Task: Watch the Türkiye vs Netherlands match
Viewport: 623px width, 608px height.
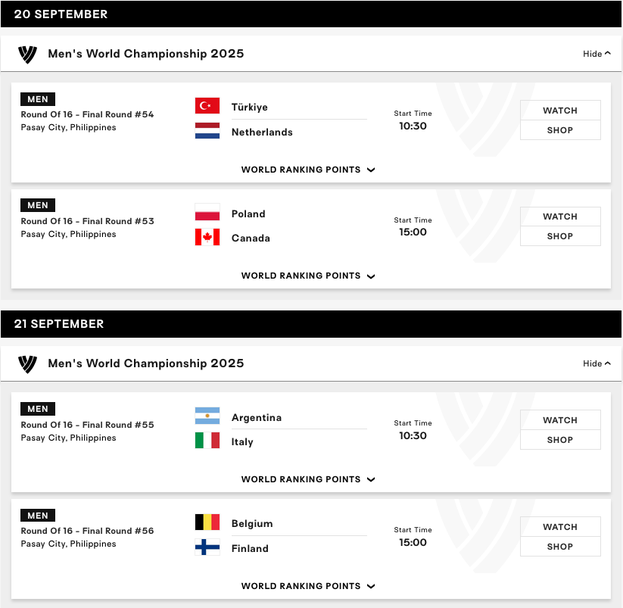Action: pos(560,110)
